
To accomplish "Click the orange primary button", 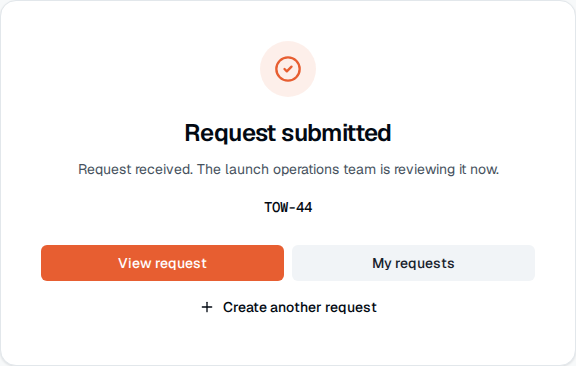I will click(162, 263).
